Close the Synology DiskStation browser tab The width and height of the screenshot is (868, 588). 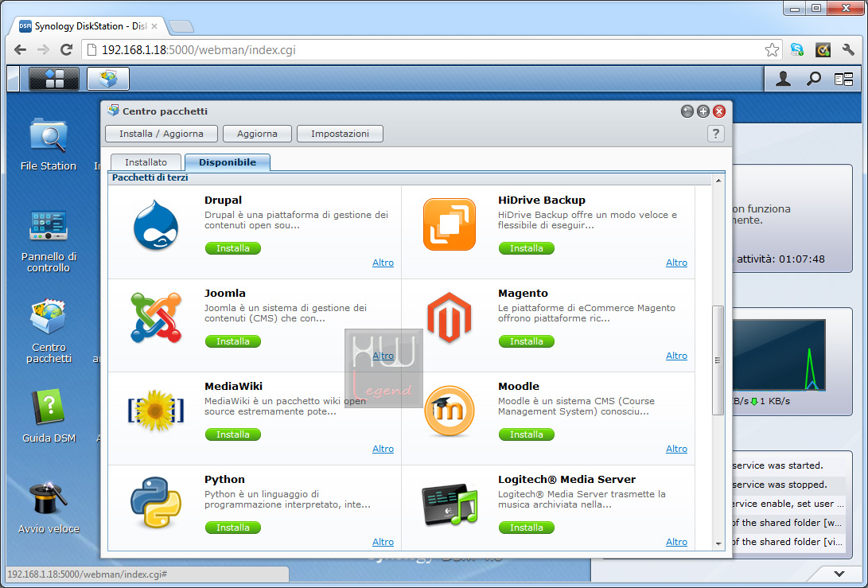154,26
